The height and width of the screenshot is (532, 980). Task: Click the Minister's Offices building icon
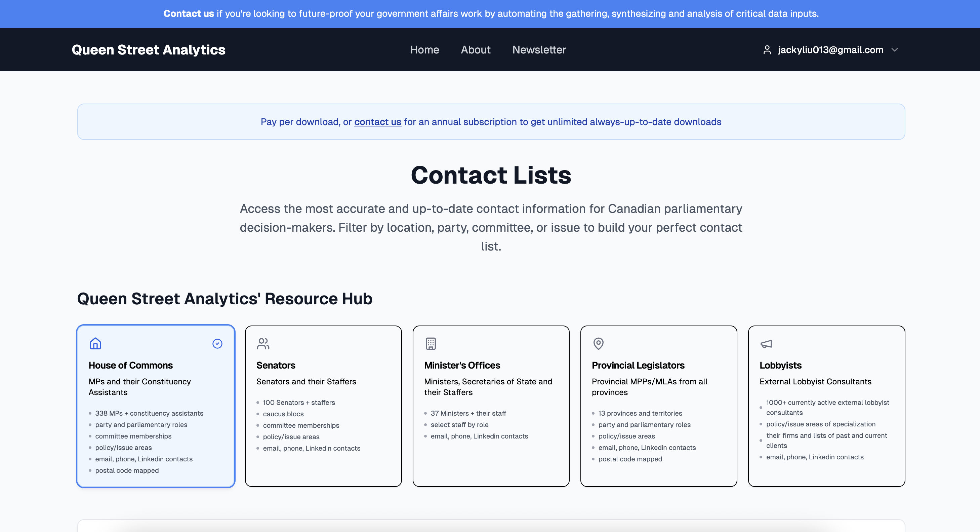431,343
